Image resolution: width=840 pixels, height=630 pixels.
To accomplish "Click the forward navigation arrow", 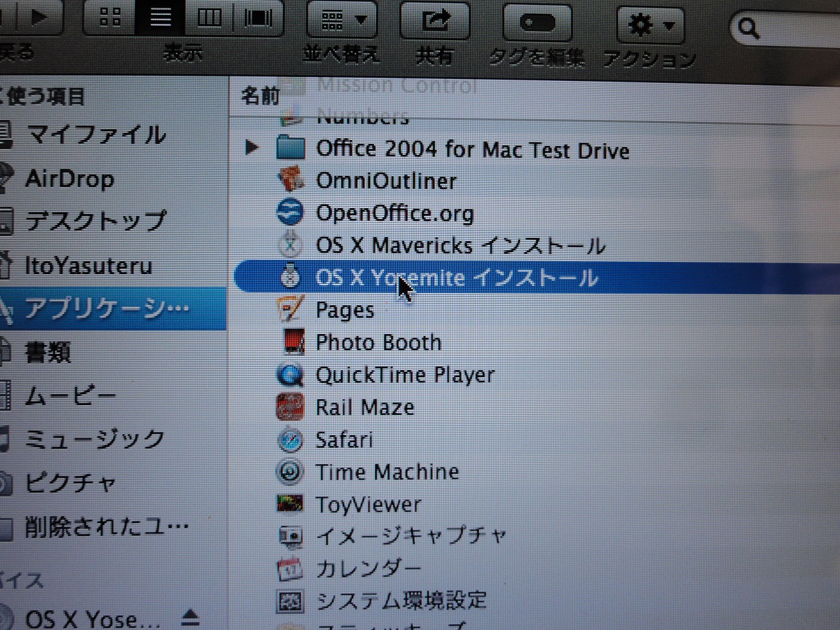I will [39, 16].
